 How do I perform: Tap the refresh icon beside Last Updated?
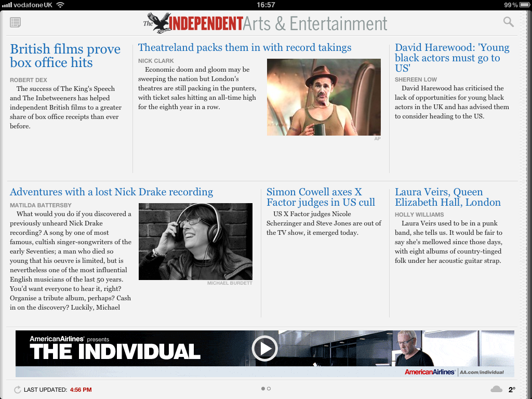coord(18,390)
